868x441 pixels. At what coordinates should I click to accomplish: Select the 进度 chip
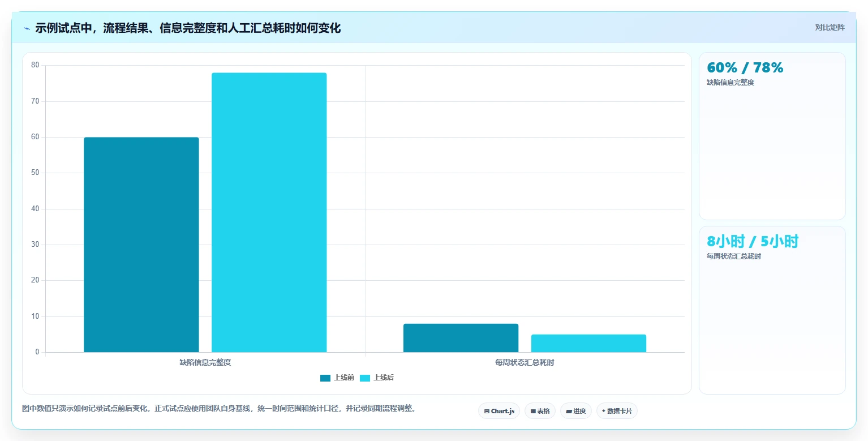(x=576, y=411)
